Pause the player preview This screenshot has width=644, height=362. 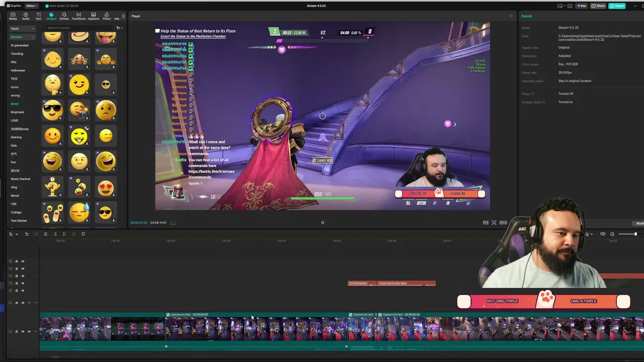pos(323,222)
